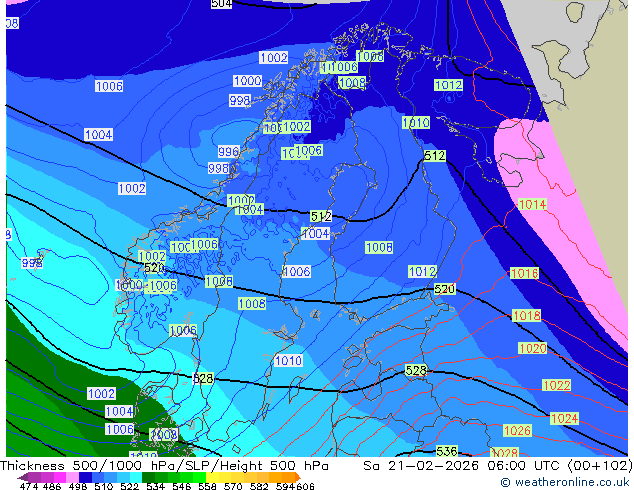This screenshot has width=634, height=490.
Task: Click the red 1024 isobar label
Action: coord(564,418)
